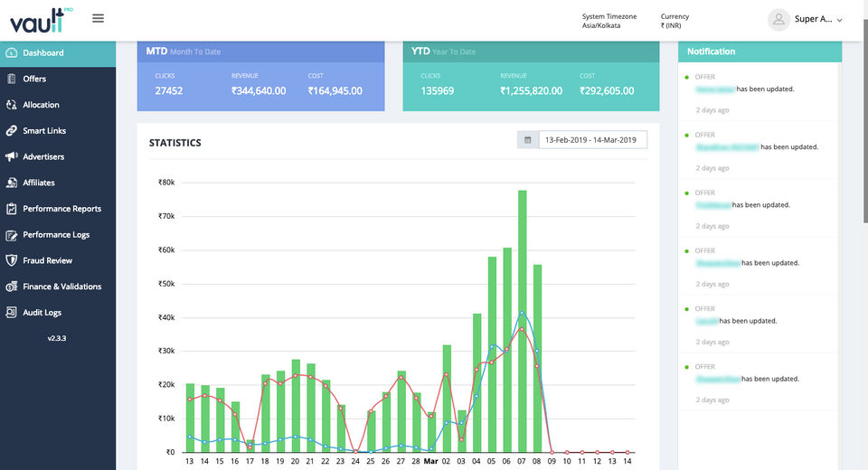
Task: Click the Allocation sidebar icon
Action: [x=11, y=105]
